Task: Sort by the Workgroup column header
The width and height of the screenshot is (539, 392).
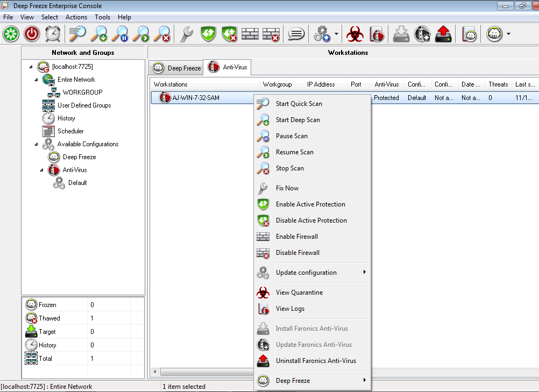Action: (277, 84)
